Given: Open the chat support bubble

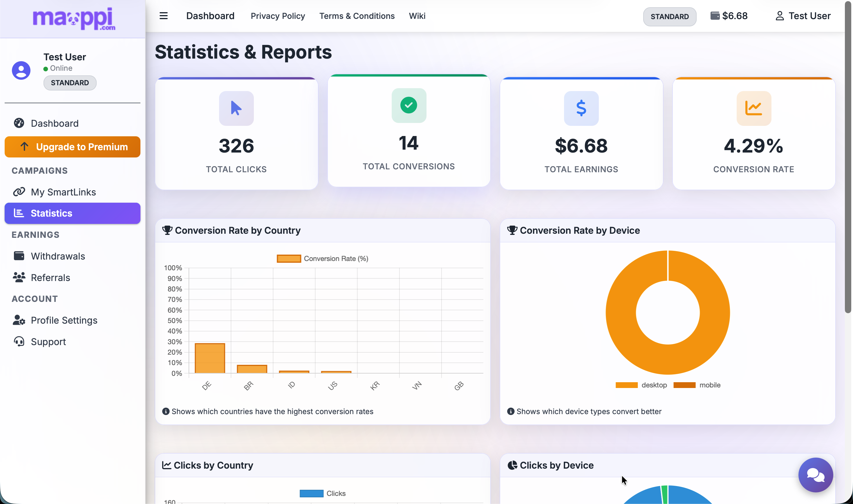Looking at the screenshot, I should click(815, 474).
